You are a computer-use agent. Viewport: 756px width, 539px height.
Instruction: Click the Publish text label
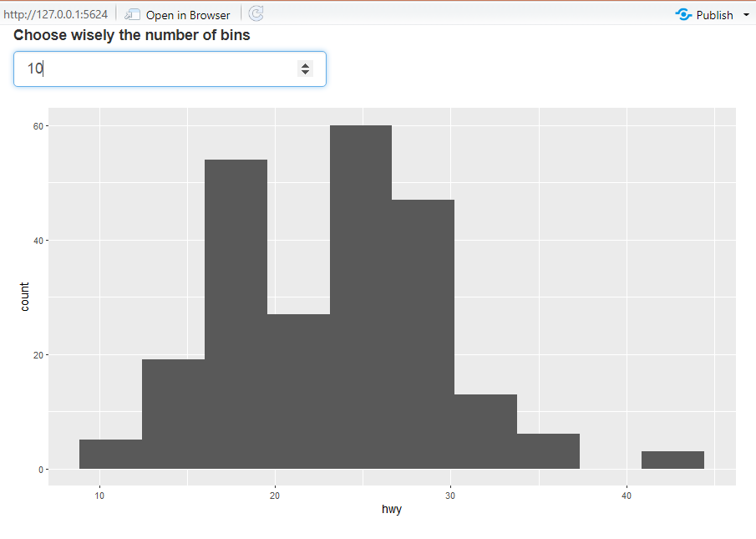[x=714, y=15]
